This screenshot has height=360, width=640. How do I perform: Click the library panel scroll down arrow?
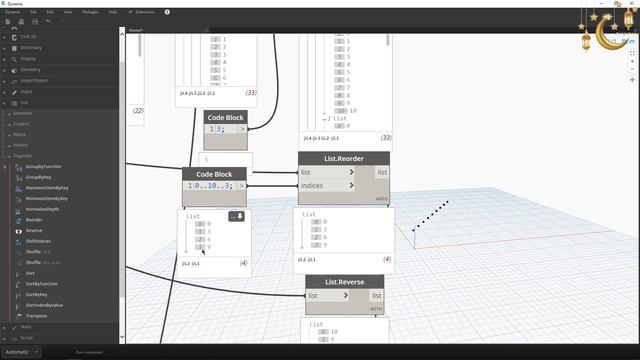click(122, 337)
